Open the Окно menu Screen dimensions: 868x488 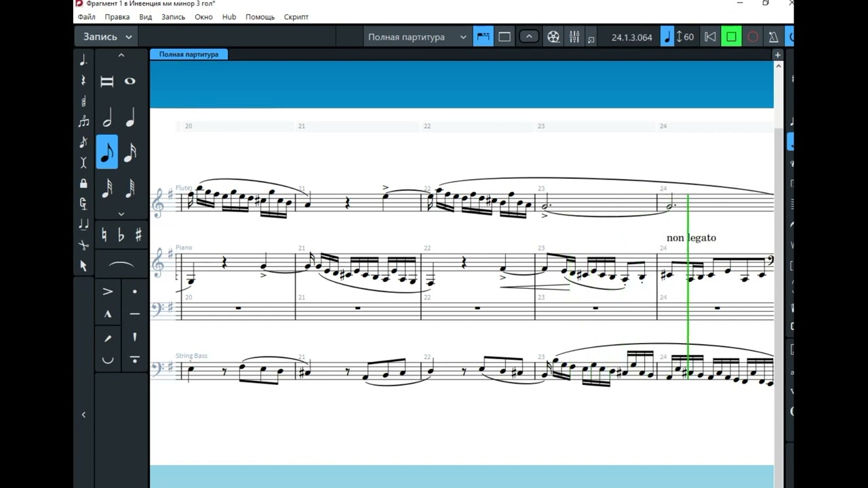(203, 17)
